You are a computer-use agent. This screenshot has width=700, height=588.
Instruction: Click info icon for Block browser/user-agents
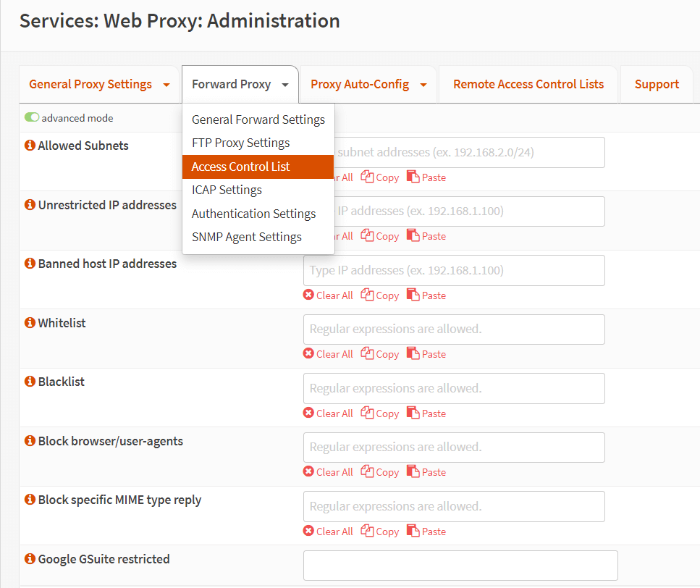pos(30,441)
